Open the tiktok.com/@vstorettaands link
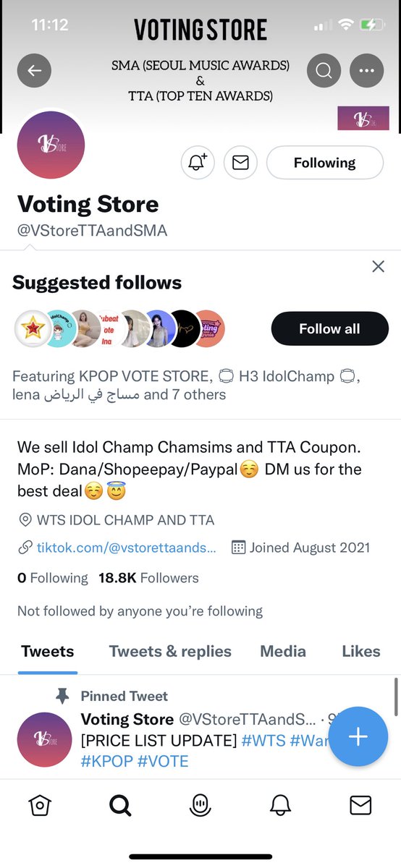 click(126, 548)
